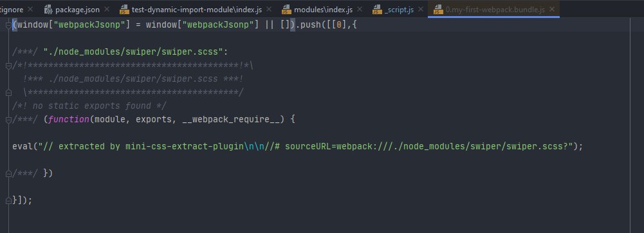644x233 pixels.
Task: Switch to the partially visible ignore tab
Action: click(x=12, y=9)
